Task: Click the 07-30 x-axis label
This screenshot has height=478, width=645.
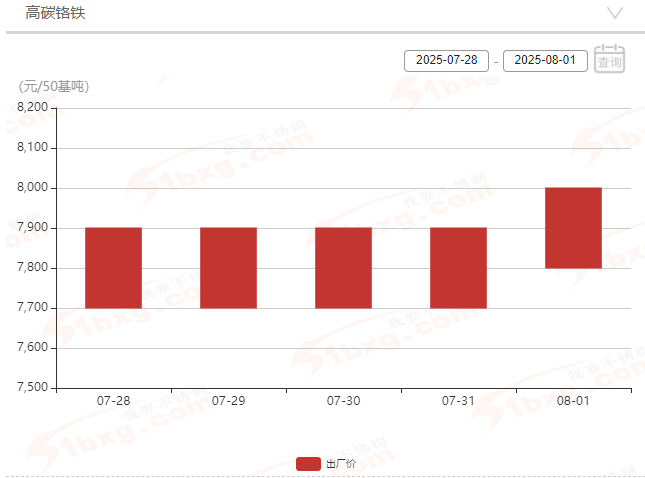Action: (343, 401)
